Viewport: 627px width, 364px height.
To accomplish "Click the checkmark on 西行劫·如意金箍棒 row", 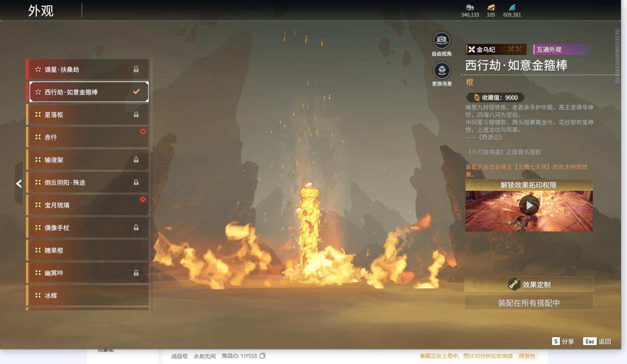I will (x=136, y=92).
